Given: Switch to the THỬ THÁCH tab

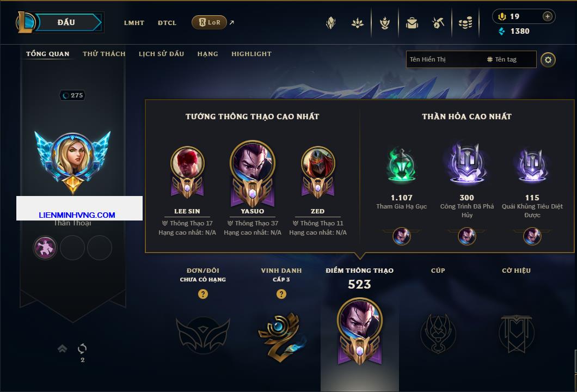Looking at the screenshot, I should pyautogui.click(x=104, y=54).
